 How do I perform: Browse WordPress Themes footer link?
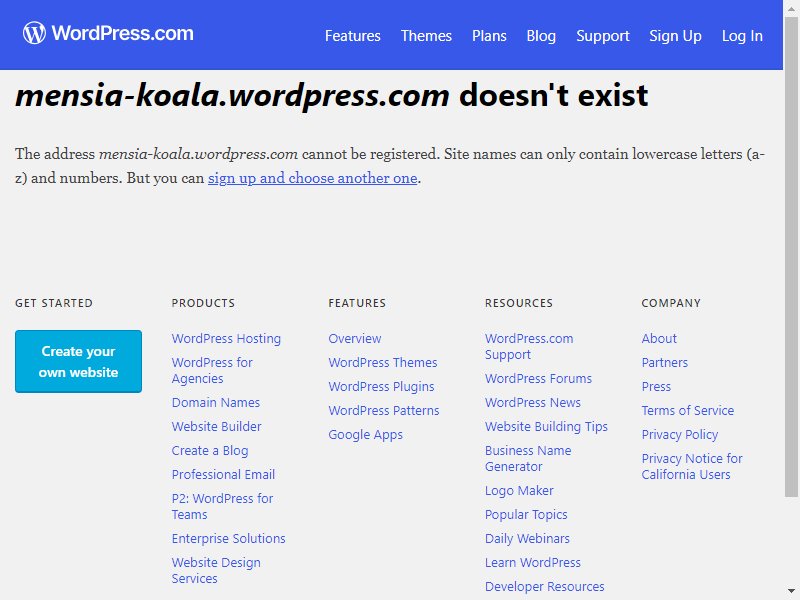tap(383, 363)
